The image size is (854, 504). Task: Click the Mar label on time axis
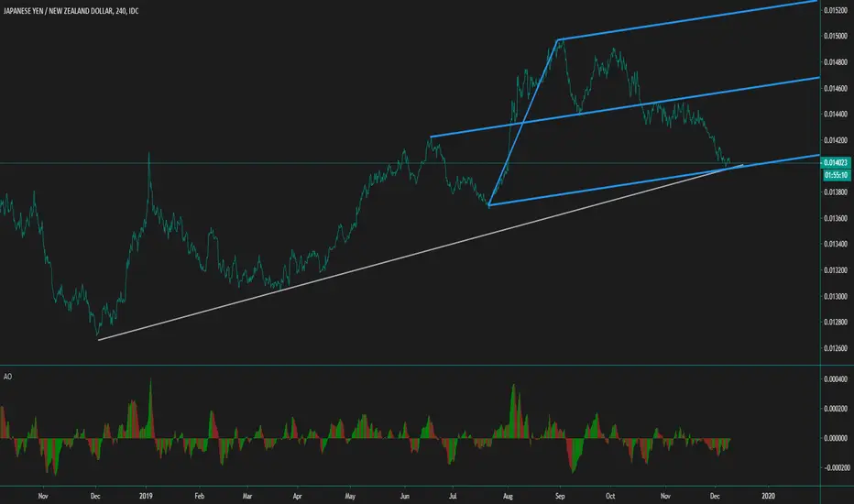247,496
